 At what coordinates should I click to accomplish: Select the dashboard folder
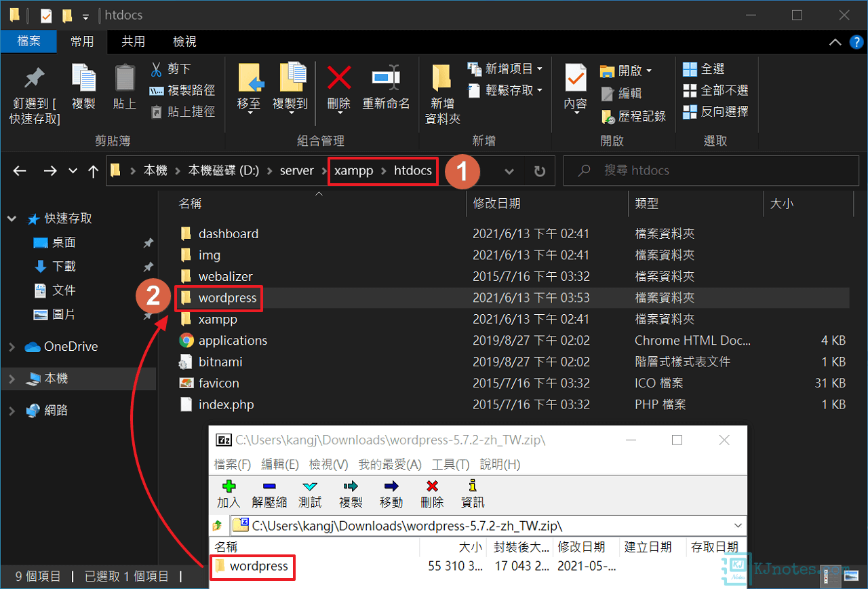[x=229, y=233]
